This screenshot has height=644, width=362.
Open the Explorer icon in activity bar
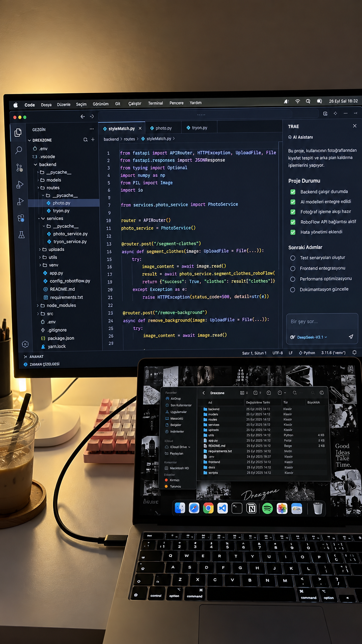point(18,133)
